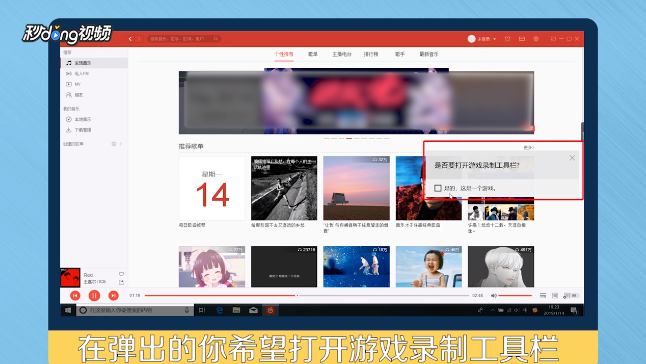Click the song progress slider
The width and height of the screenshot is (646, 364).
307,295
